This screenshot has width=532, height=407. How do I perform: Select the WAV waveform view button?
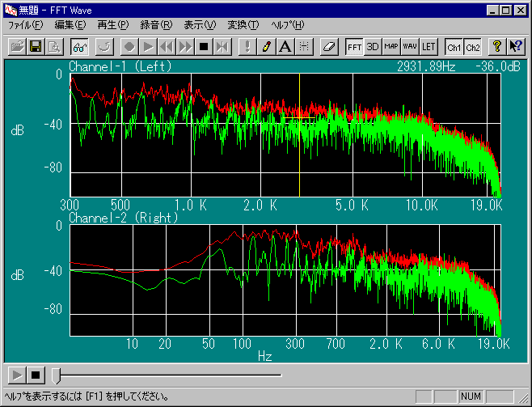point(410,46)
